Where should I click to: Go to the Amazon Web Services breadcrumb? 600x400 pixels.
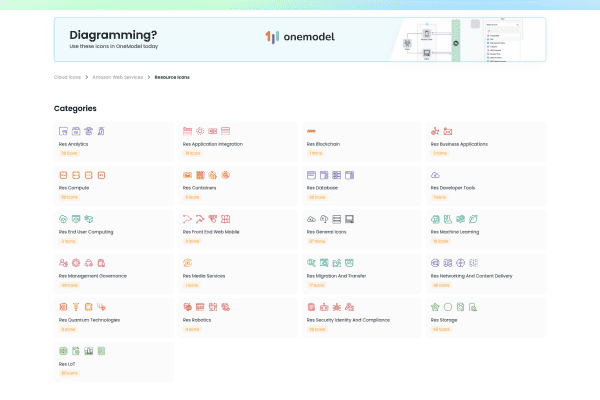pyautogui.click(x=118, y=77)
